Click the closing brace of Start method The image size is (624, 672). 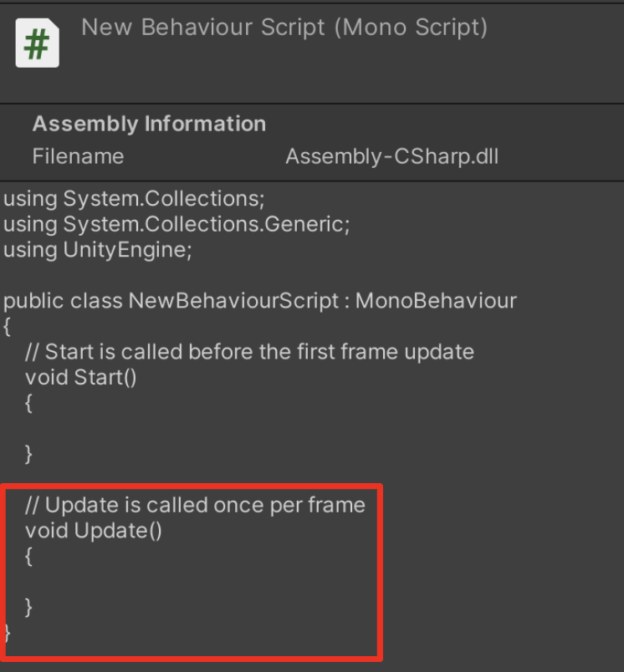(28, 455)
